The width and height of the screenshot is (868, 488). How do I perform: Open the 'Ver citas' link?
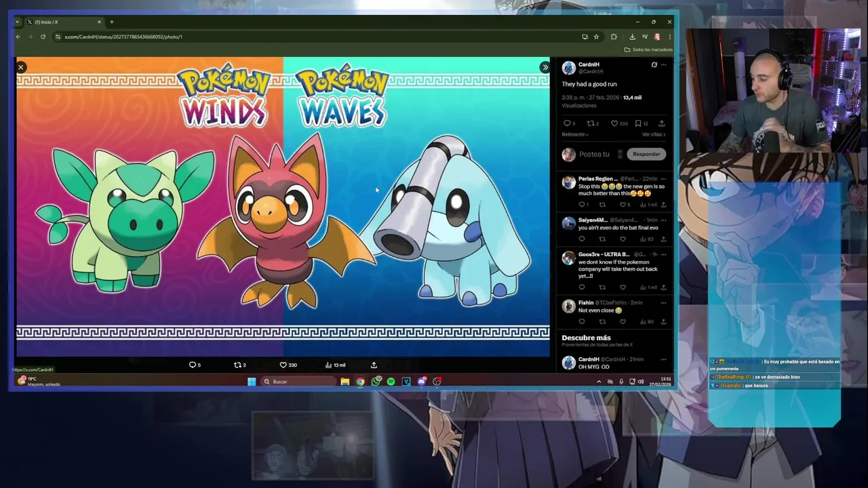coord(654,134)
